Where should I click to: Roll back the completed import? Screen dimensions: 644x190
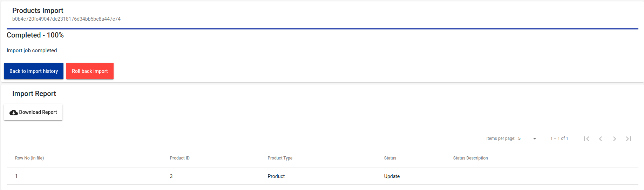click(90, 71)
